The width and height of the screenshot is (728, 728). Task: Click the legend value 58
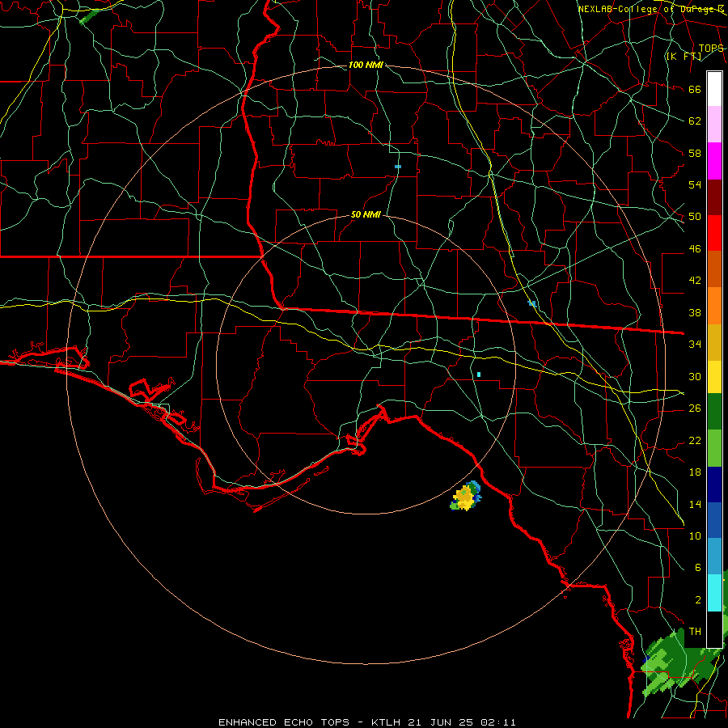695,153
